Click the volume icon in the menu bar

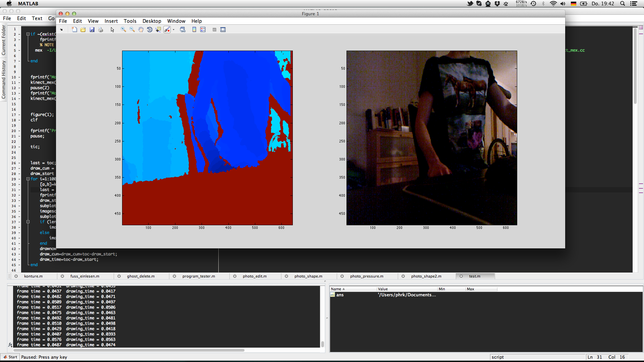[x=563, y=4]
